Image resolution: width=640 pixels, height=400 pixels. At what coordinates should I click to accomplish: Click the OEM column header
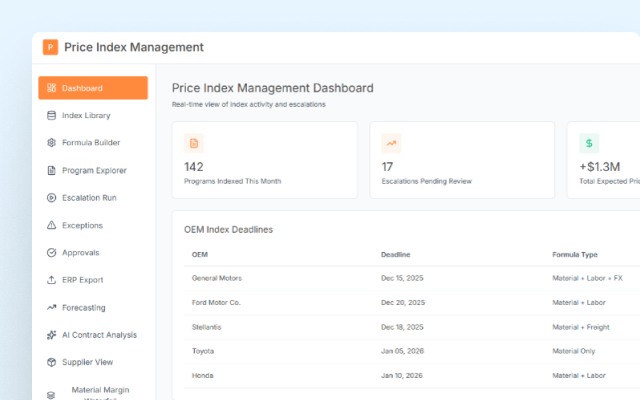click(200, 255)
